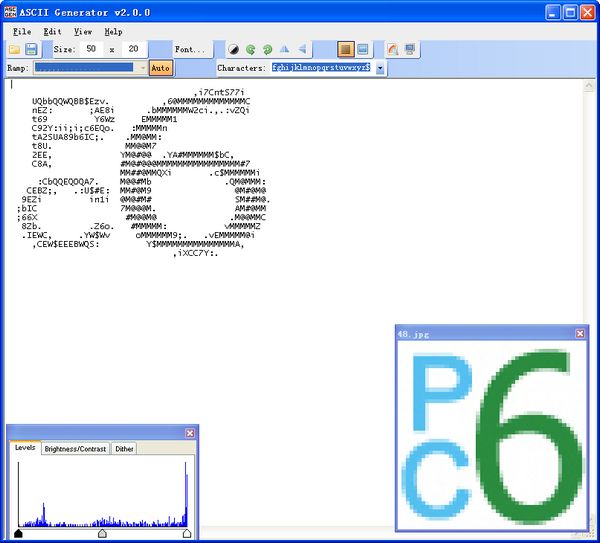This screenshot has height=543, width=600.
Task: Click the height size field showing 20
Action: click(x=133, y=49)
